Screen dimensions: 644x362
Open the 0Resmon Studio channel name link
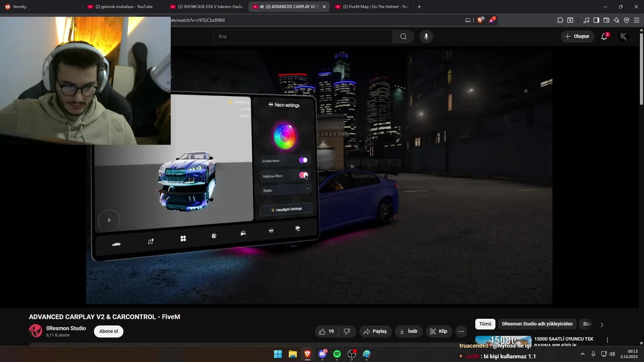pos(66,328)
